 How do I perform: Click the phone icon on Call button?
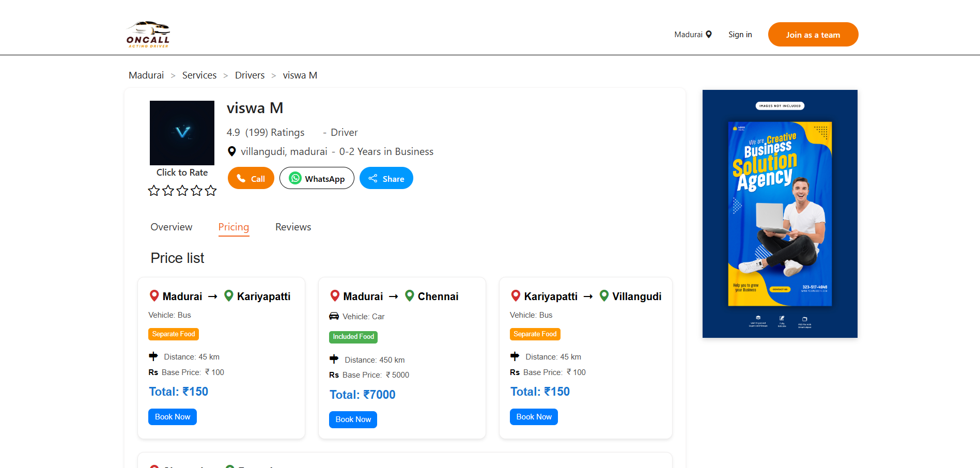tap(241, 178)
